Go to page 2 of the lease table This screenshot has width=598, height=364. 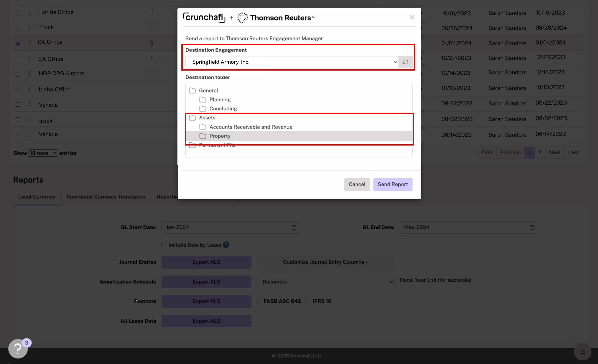click(540, 152)
